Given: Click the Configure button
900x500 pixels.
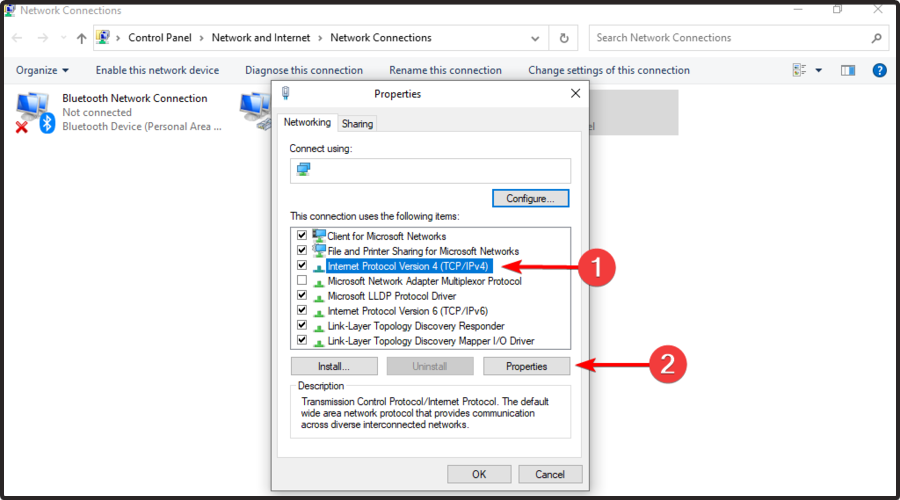Looking at the screenshot, I should (x=530, y=198).
